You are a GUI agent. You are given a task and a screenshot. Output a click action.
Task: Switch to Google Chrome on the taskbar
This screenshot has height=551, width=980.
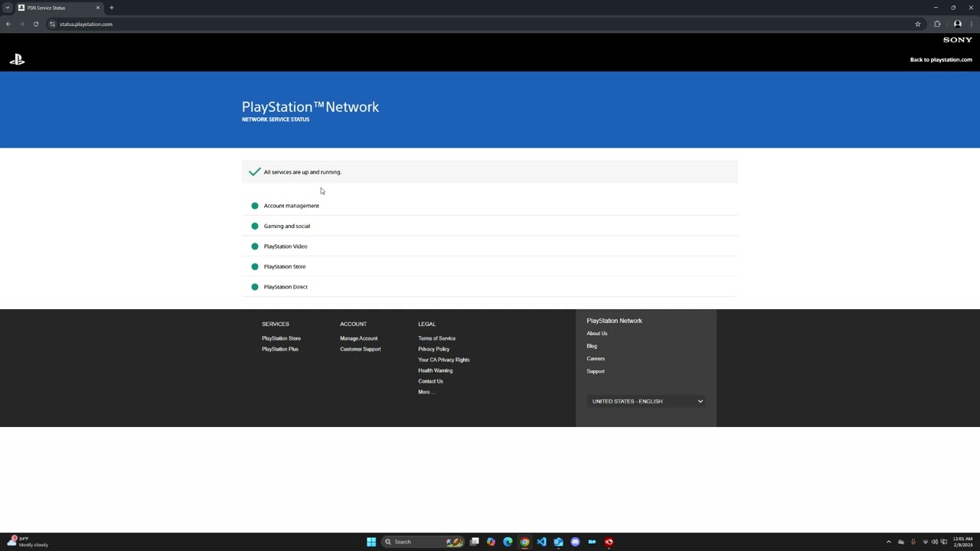[x=524, y=542]
